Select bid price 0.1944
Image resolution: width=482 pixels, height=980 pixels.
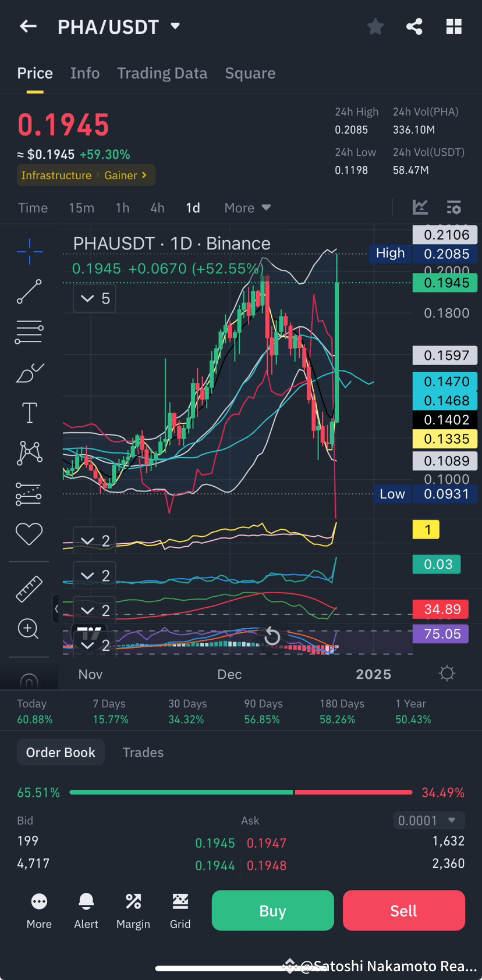click(x=215, y=866)
